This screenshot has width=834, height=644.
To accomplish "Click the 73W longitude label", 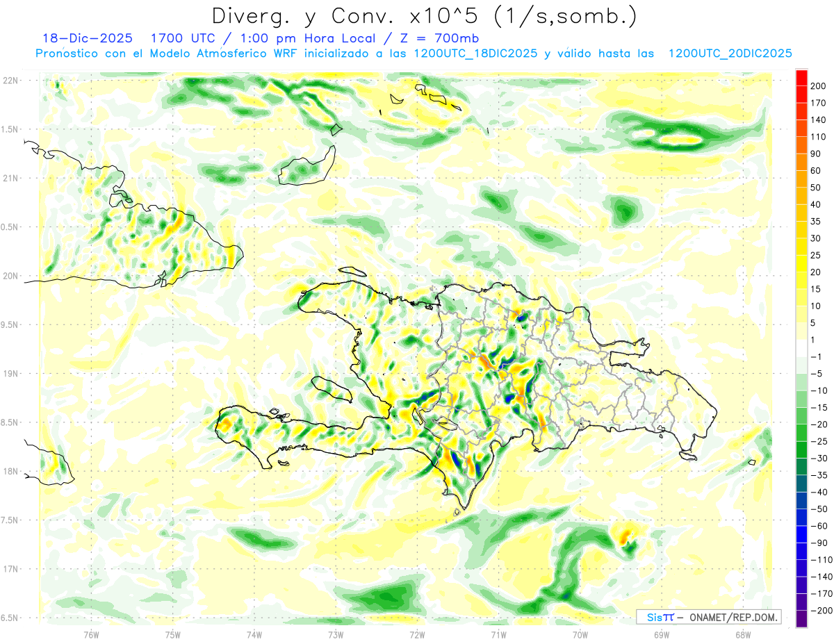I will (336, 635).
